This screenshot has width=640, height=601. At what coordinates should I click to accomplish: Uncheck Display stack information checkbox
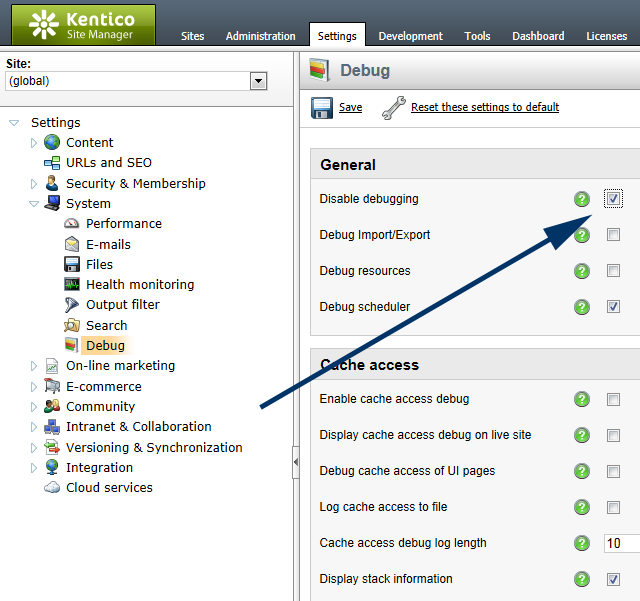613,579
